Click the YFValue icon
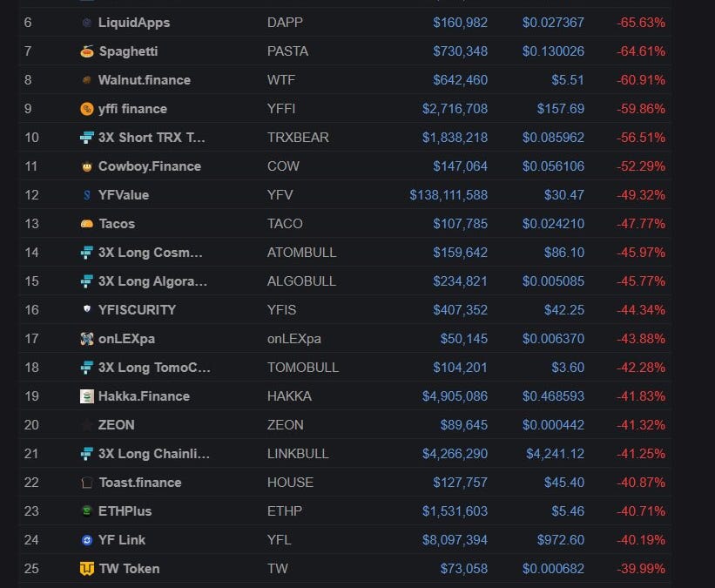This screenshot has width=715, height=588. pyautogui.click(x=86, y=195)
